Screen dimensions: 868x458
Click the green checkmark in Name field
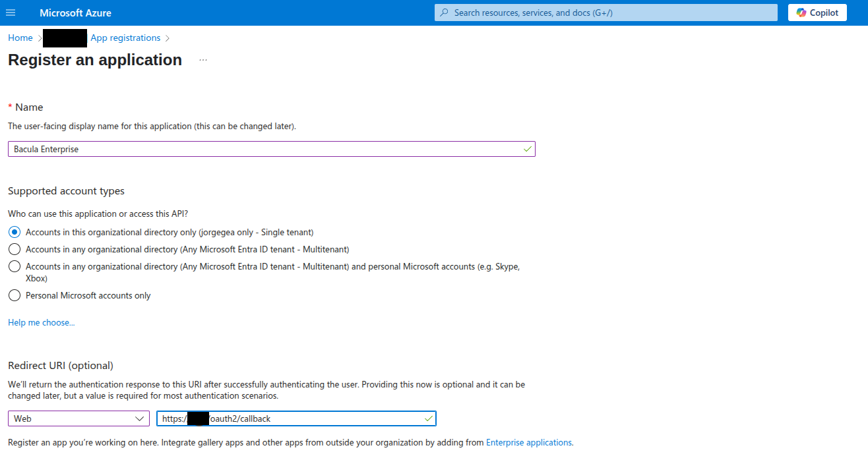click(x=527, y=149)
